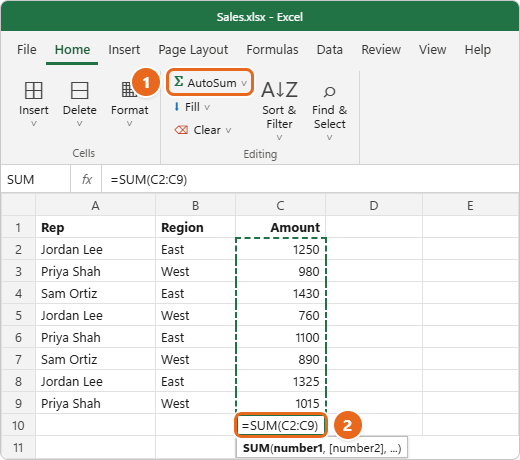Click 'Priya Shah' in row 9
This screenshot has height=460, width=520.
pyautogui.click(x=95, y=403)
